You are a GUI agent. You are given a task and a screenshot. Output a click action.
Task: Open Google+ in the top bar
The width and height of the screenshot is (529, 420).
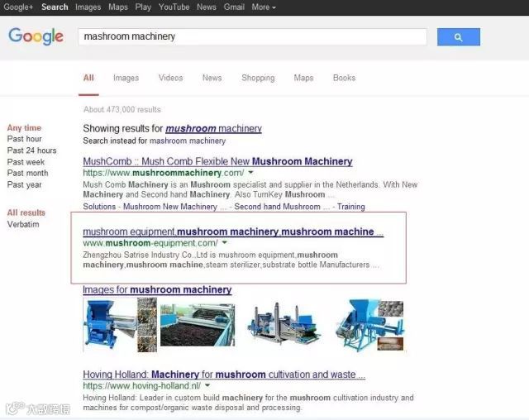click(18, 7)
